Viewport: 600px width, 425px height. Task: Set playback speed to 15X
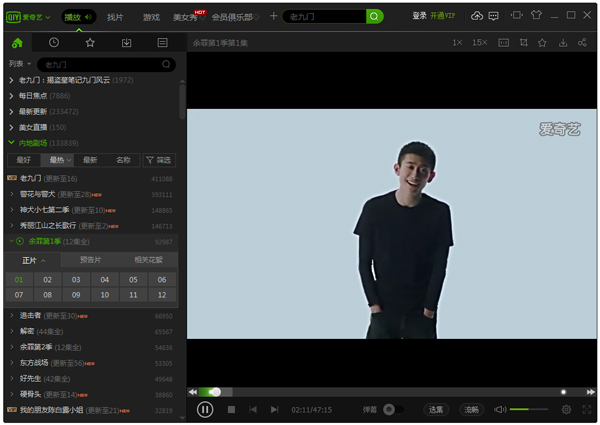(479, 42)
